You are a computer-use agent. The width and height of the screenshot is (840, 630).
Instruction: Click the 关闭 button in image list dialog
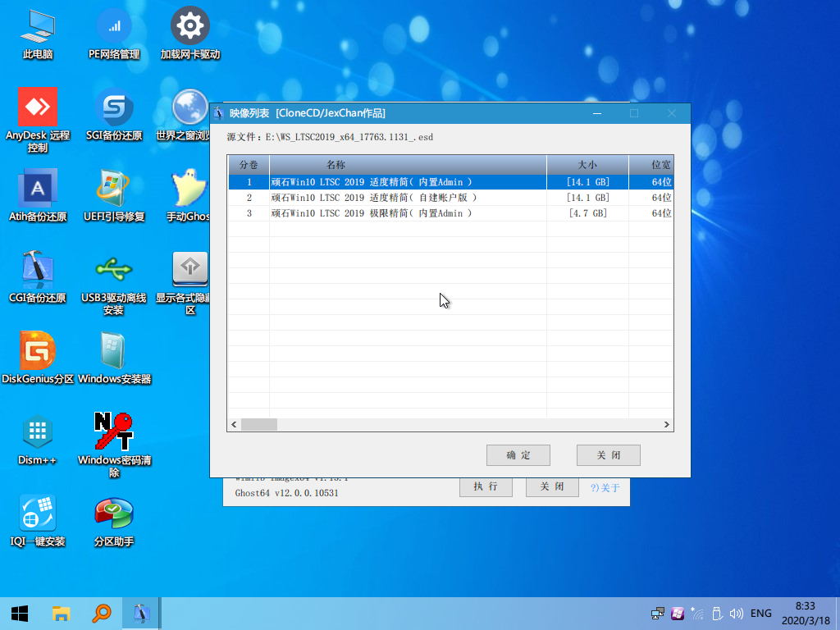(608, 455)
